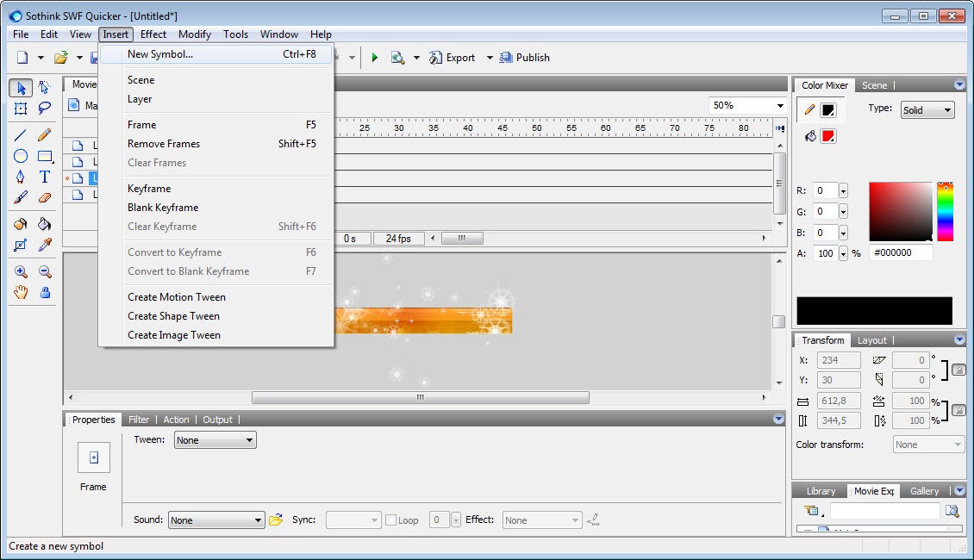Select the Pencil tool in the toolbox
This screenshot has height=560, width=974.
pyautogui.click(x=45, y=134)
